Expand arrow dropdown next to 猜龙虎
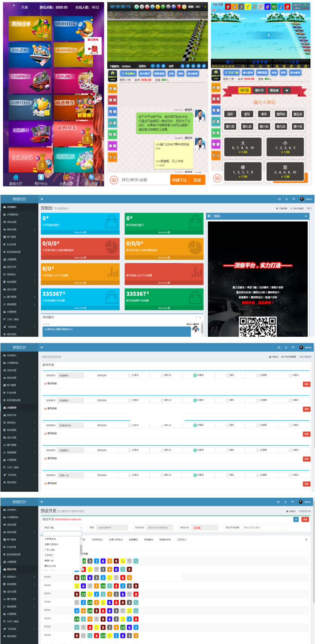 [x=287, y=90]
